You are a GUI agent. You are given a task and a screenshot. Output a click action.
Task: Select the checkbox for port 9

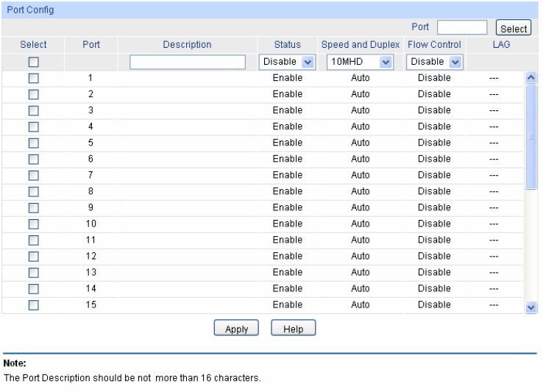34,208
